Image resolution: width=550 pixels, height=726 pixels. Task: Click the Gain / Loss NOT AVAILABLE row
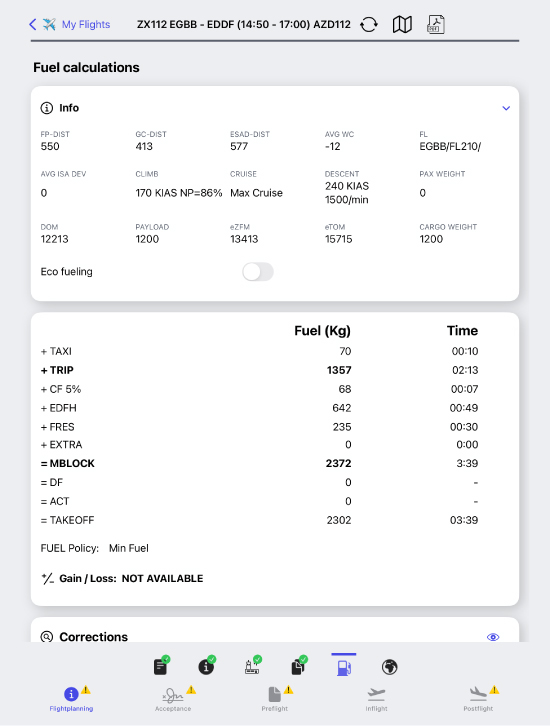(122, 579)
